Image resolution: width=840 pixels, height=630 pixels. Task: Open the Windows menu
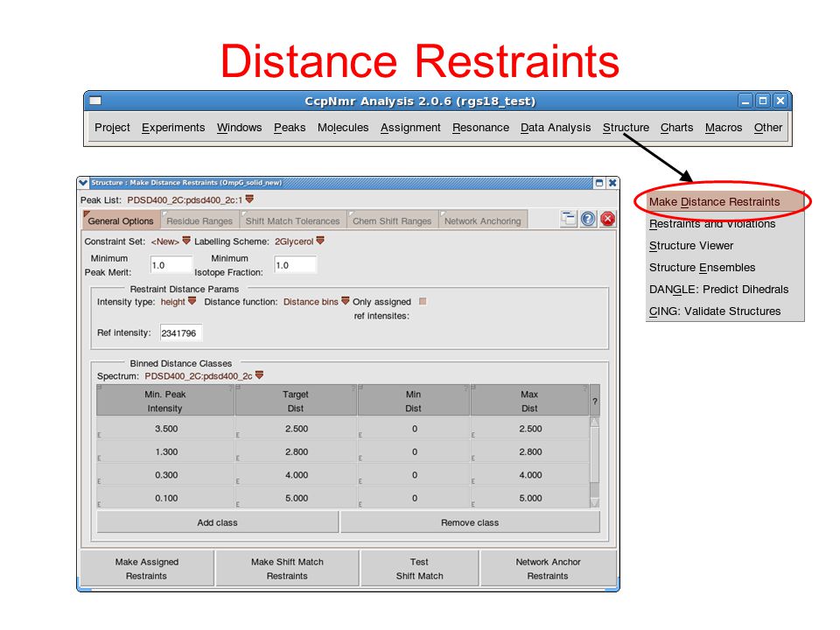point(239,128)
